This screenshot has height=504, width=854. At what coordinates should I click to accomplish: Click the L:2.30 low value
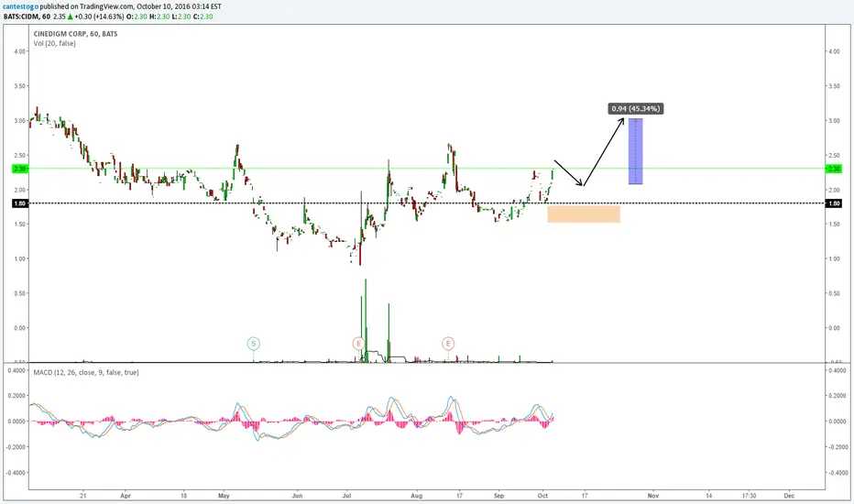pyautogui.click(x=181, y=16)
